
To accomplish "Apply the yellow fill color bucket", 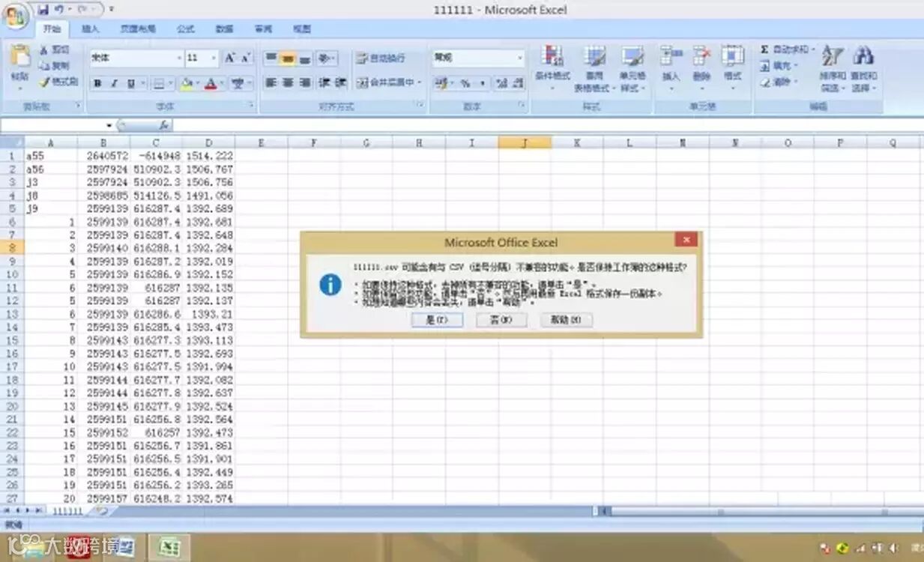I will pyautogui.click(x=187, y=83).
